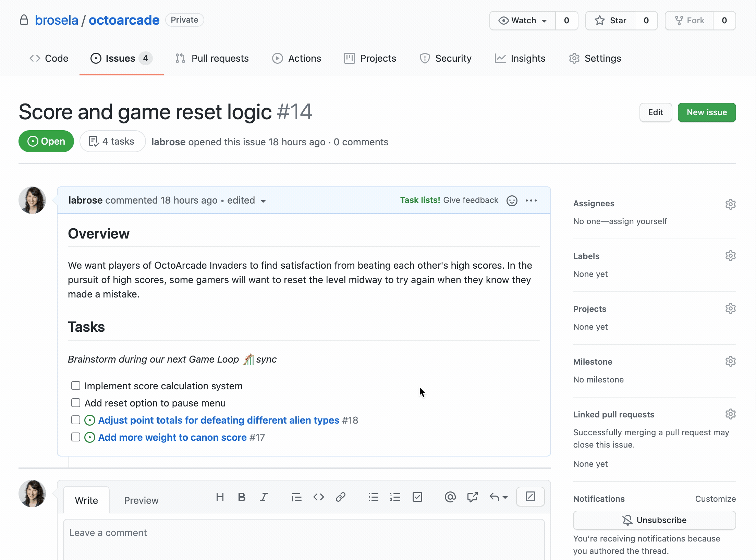
Task: Click the 'Leave a comment' text area
Action: pos(304,539)
